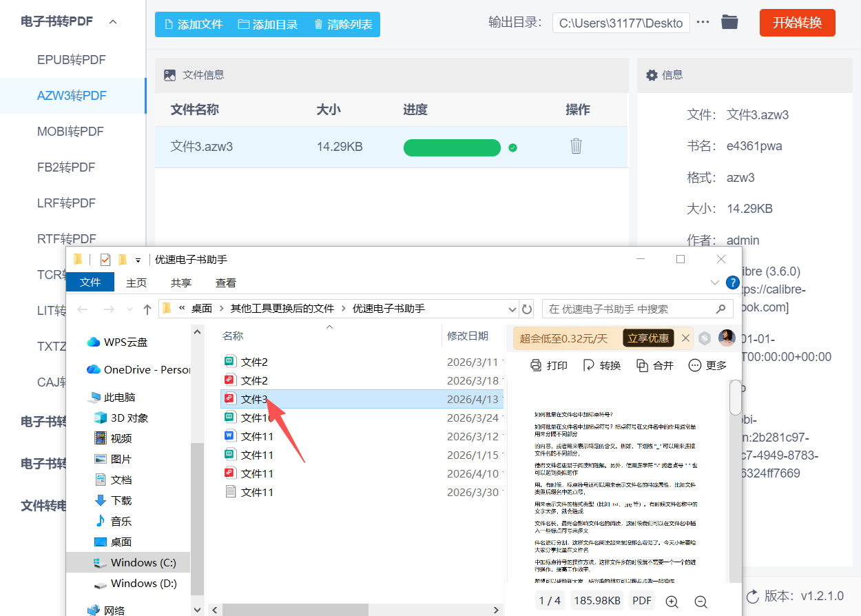Select EPUB转PDF in the sidebar

[72, 60]
